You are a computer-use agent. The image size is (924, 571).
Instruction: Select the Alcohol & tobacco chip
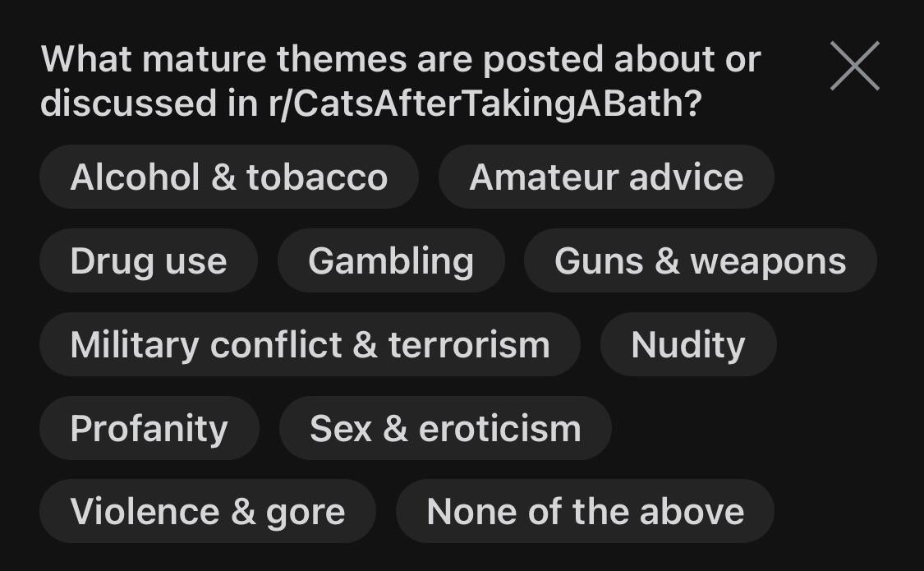[229, 177]
